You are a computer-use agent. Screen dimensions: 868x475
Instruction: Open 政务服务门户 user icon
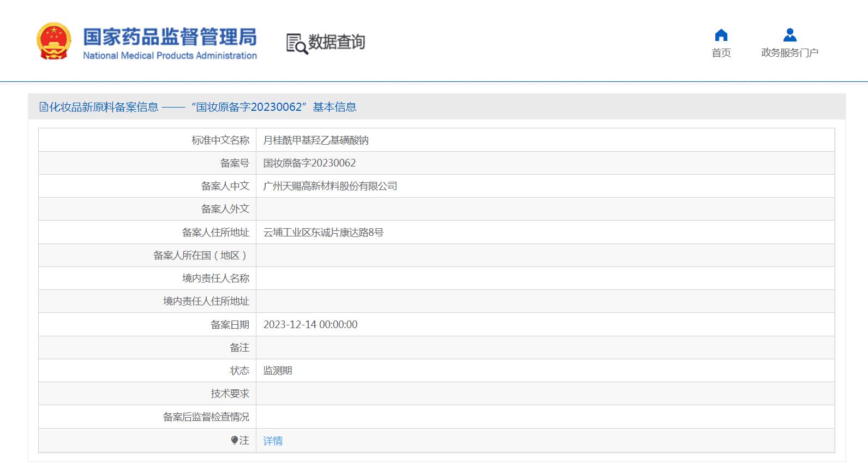789,35
